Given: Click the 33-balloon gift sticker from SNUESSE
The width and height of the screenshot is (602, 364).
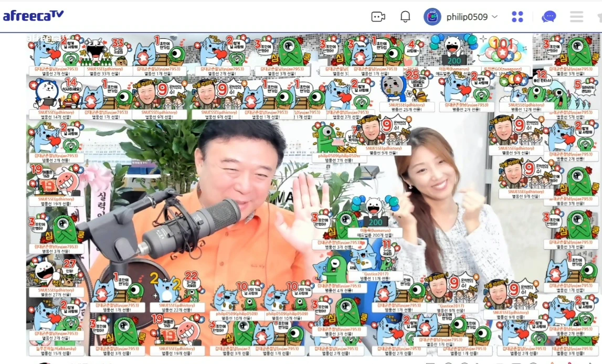Looking at the screenshot, I should (105, 51).
